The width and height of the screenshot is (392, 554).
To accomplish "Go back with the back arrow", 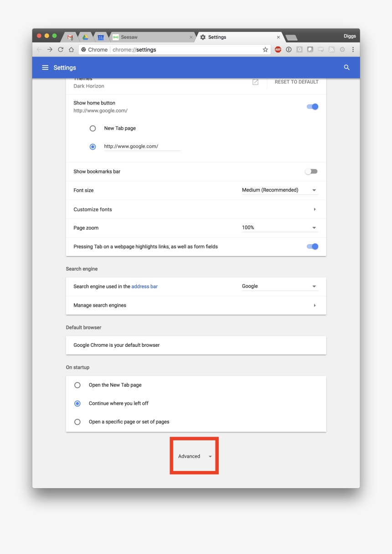I will pyautogui.click(x=39, y=50).
